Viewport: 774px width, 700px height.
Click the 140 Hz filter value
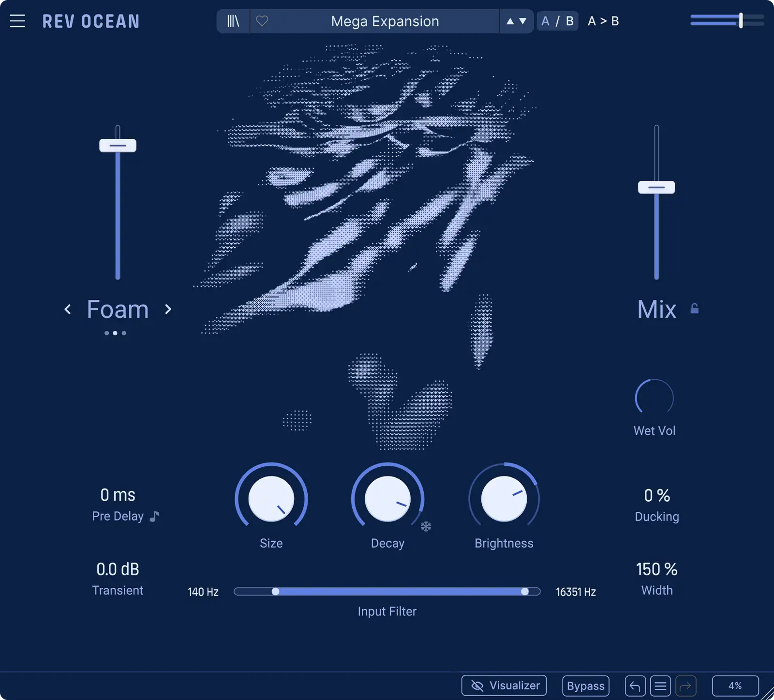coord(203,592)
